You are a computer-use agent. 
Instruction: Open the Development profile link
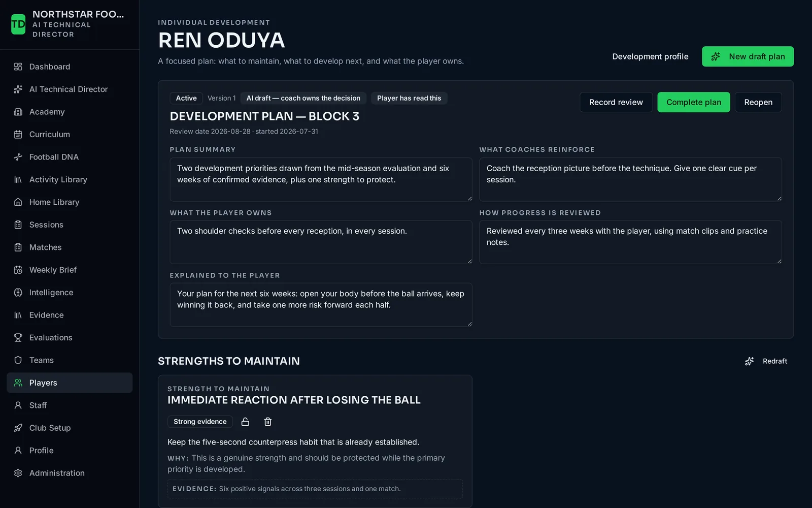tap(650, 56)
